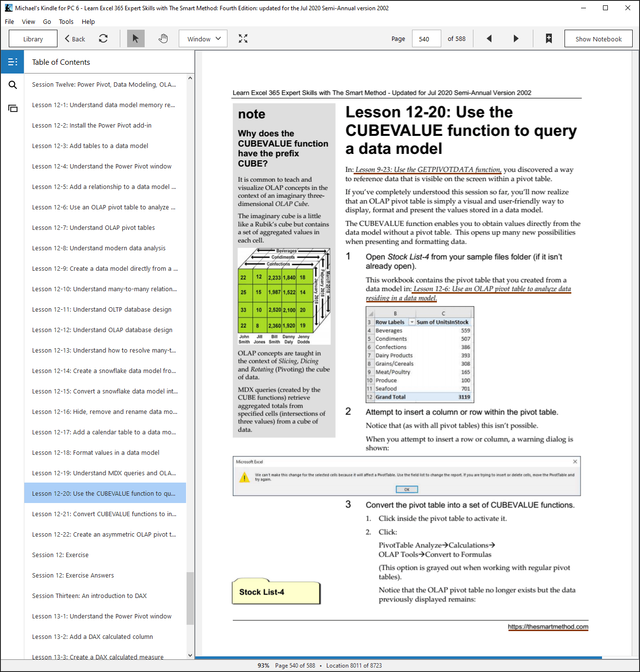Viewport: 640px width, 672px height.
Task: Select the hand pan tool
Action: [163, 38]
